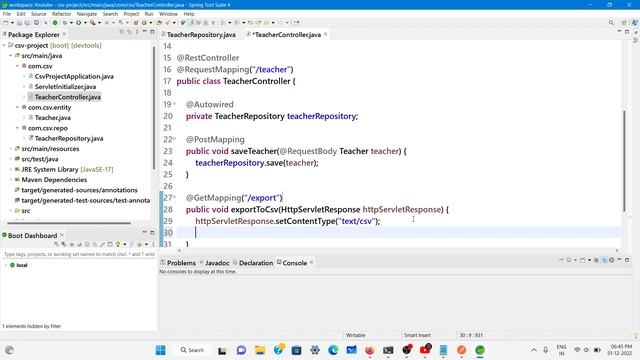
Task: Open Console view dropdown arrow
Action: coord(589,260)
